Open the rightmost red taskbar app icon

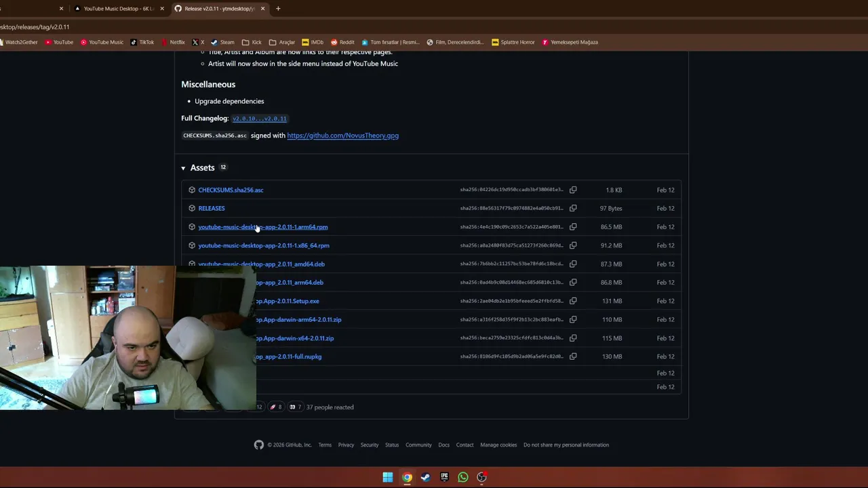click(x=481, y=477)
